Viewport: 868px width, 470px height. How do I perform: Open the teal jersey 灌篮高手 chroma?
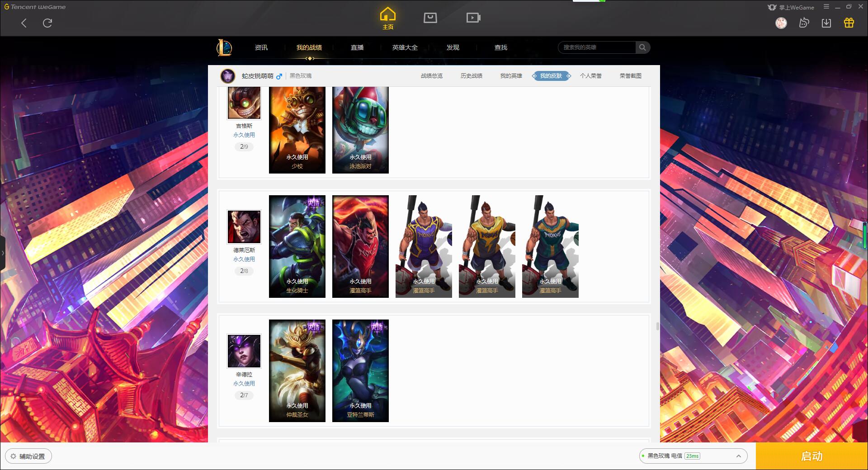click(x=550, y=246)
